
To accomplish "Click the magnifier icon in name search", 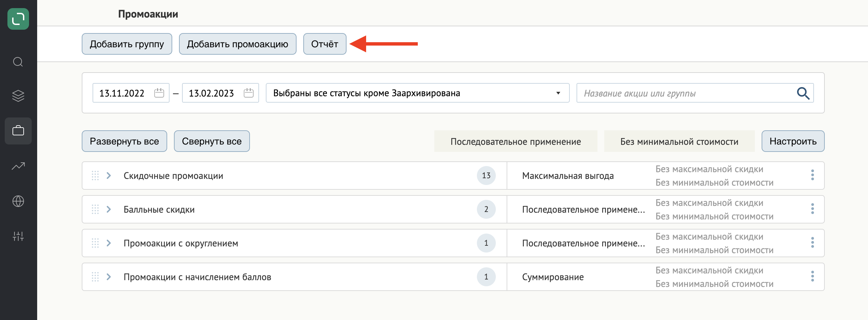I will coord(803,93).
